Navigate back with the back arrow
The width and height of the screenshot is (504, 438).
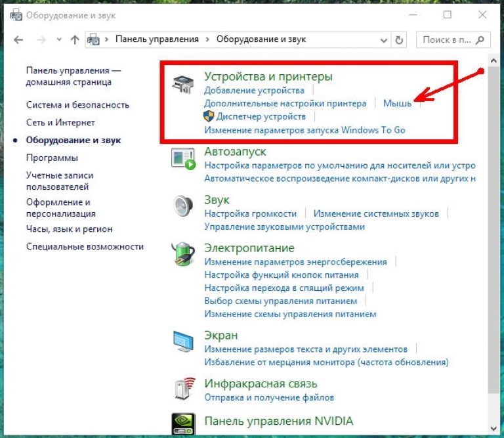19,39
